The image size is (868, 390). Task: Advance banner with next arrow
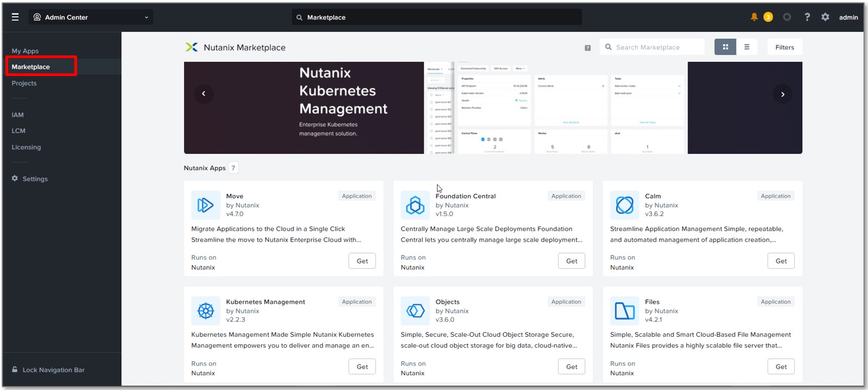click(782, 94)
